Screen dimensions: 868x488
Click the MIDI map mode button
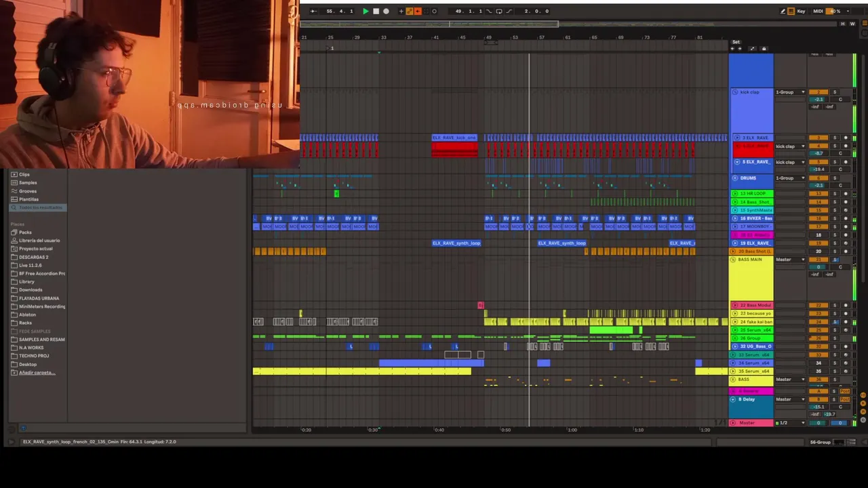[818, 11]
